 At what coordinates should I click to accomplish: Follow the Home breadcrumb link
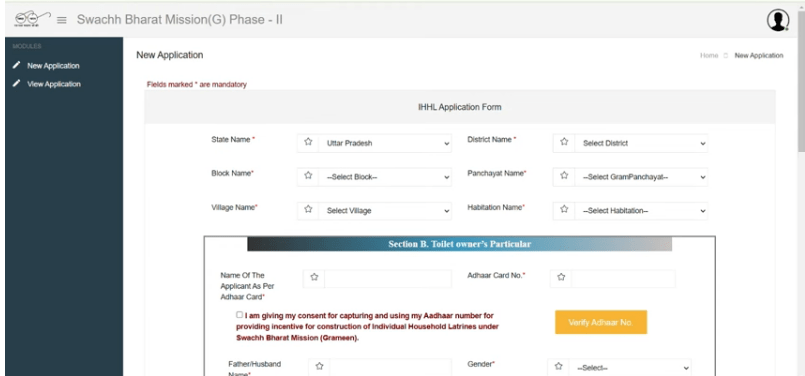click(709, 55)
